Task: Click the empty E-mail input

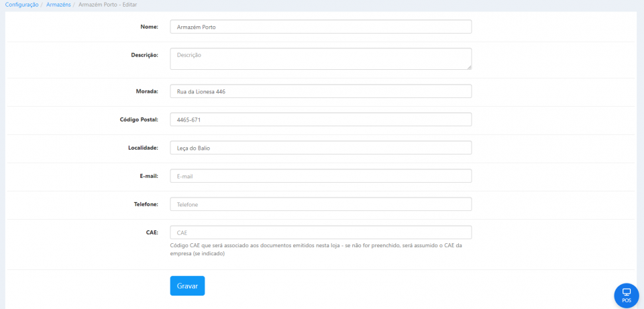Action: (321, 176)
